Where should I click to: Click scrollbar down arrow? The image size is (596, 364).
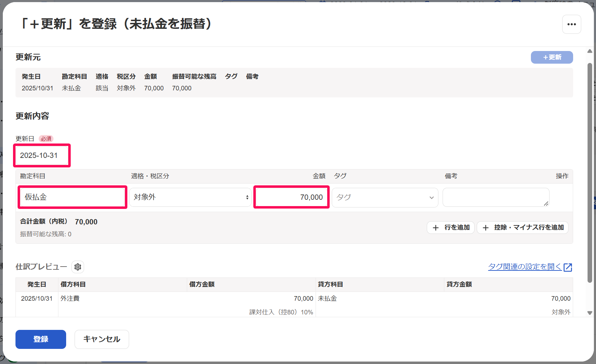[x=590, y=313]
